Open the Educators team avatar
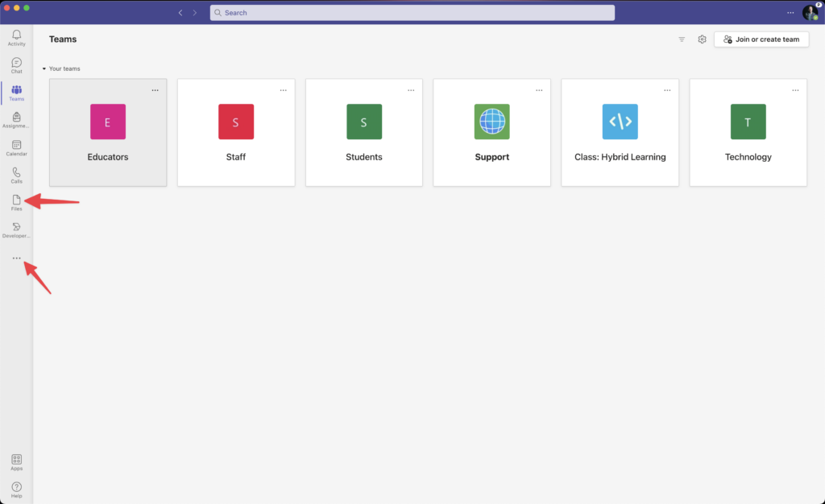 (108, 122)
